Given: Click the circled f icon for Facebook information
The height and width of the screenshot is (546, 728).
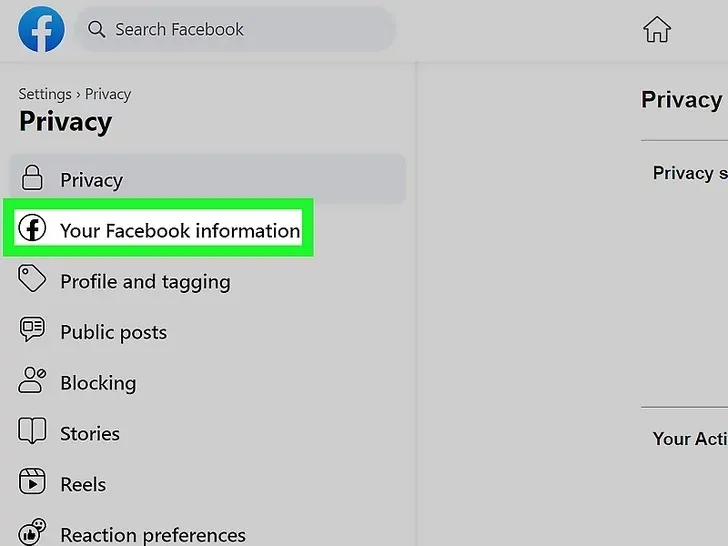Looking at the screenshot, I should (32, 228).
